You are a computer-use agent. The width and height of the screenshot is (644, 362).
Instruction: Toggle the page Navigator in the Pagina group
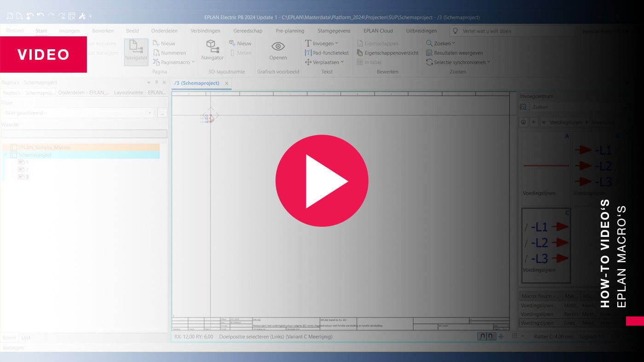(x=136, y=52)
